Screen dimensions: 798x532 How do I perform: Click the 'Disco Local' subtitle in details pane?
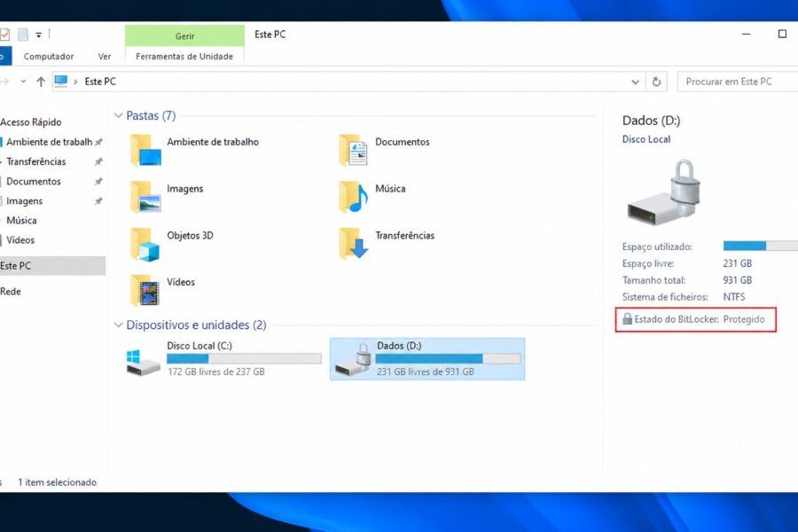click(646, 139)
